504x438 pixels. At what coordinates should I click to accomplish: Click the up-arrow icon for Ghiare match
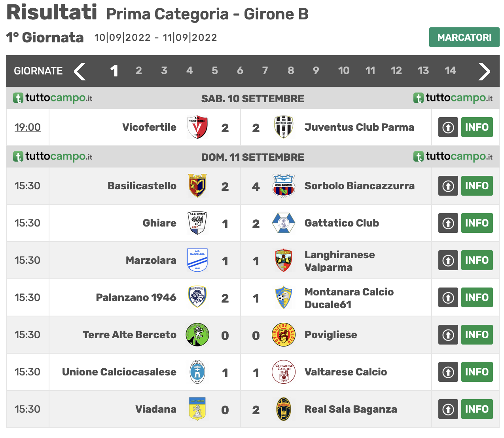(x=448, y=223)
